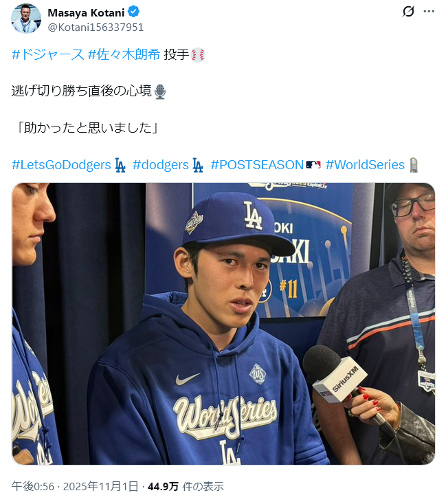Viewport: 448px width, 504px height.
Task: Open the #佐々木朗希 hashtag
Action: coord(124,54)
